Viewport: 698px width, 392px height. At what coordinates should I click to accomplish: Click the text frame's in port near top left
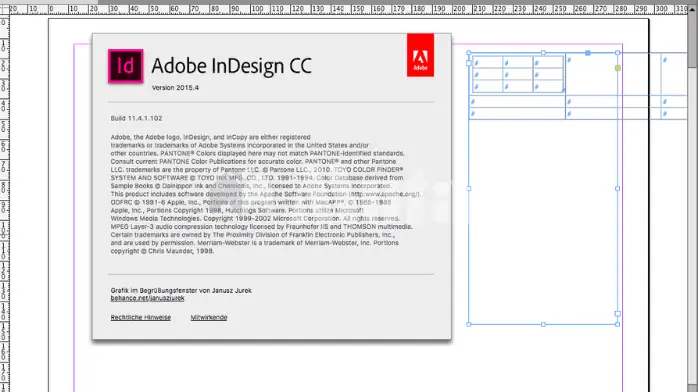pyautogui.click(x=469, y=63)
